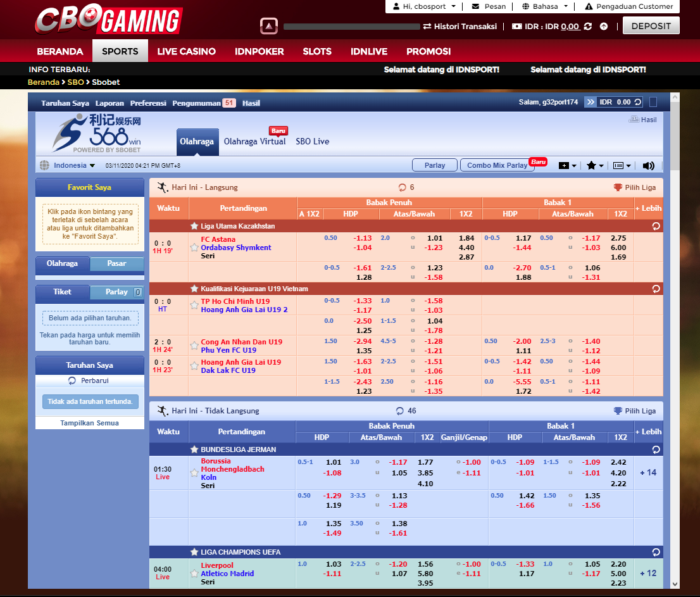Image resolution: width=700 pixels, height=597 pixels.
Task: Open the star favorites dropdown
Action: (595, 166)
